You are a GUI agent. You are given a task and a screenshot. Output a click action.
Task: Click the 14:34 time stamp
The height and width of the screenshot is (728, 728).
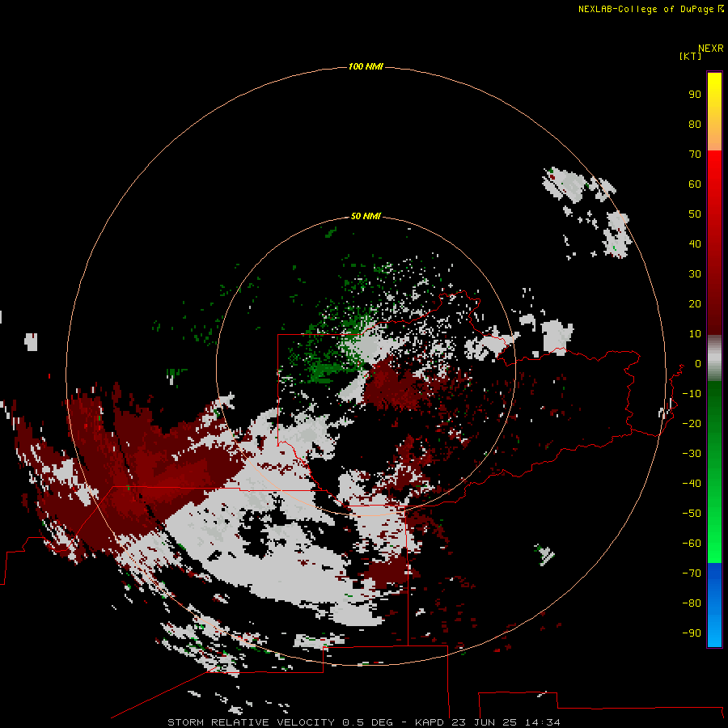click(x=542, y=722)
